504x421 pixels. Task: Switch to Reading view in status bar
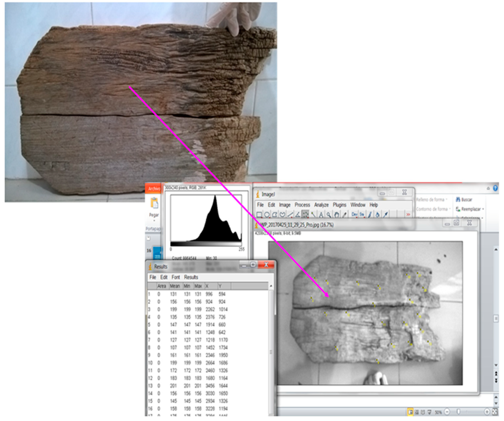coord(423,412)
